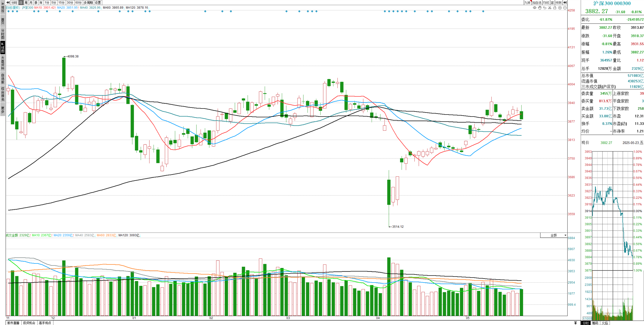This screenshot has height=325, width=644.
Task: Switch to 5分 minute chart
Action: coord(53,3)
